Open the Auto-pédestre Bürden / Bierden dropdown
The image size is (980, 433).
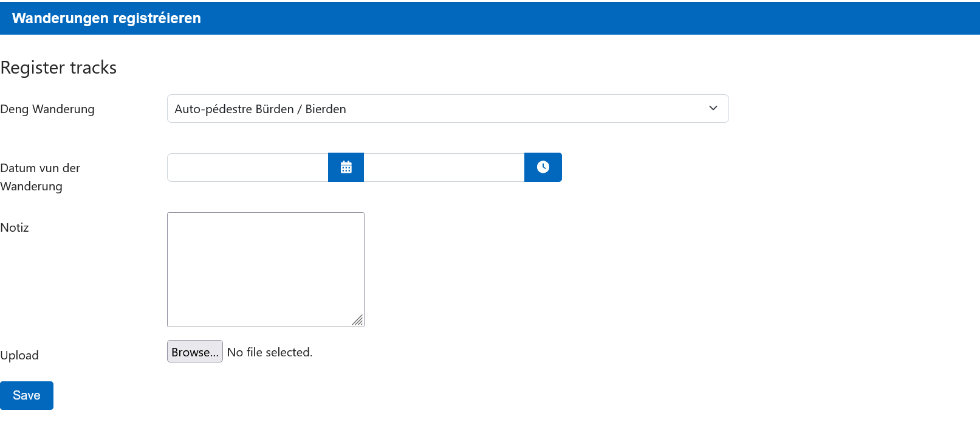click(447, 109)
